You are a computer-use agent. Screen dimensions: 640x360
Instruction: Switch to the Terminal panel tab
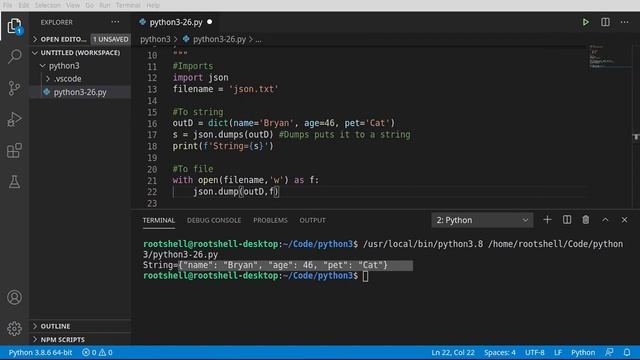point(159,220)
